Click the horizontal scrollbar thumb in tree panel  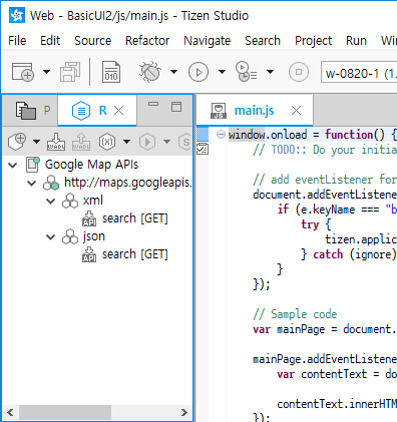[65, 412]
